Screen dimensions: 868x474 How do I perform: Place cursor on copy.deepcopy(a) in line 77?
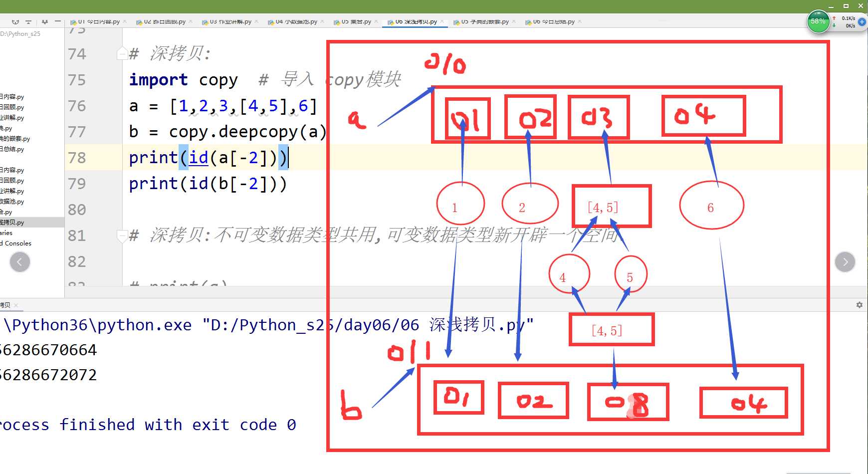click(247, 132)
